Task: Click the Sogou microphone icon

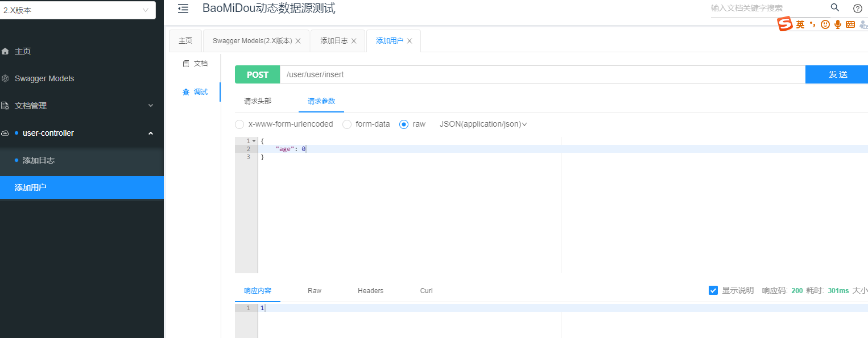Action: tap(838, 24)
